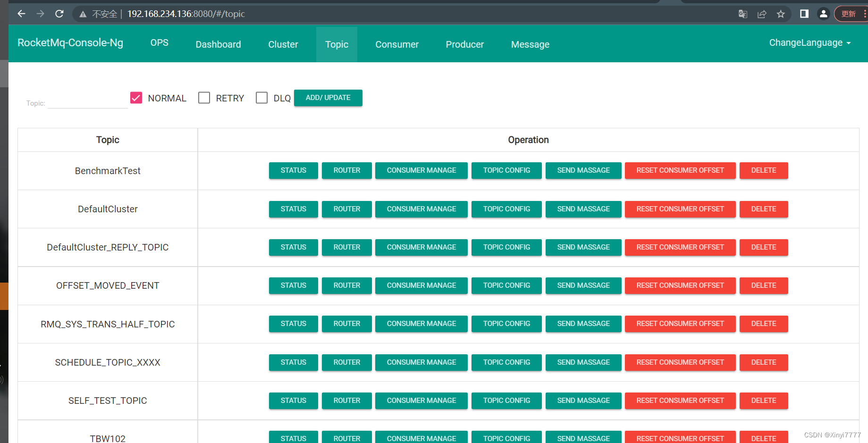Open the Producer tab
This screenshot has height=443, width=868.
465,44
